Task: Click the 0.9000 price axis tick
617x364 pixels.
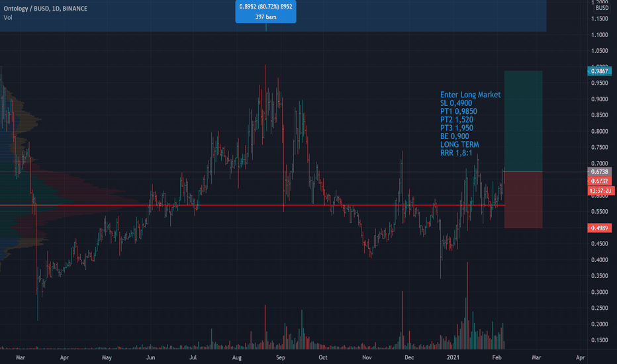Action: point(599,99)
